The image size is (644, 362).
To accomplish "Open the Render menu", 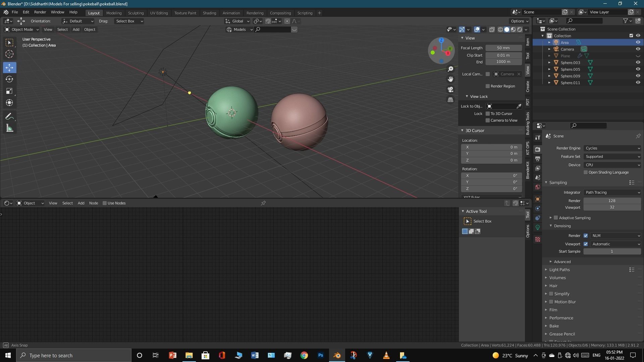I will pyautogui.click(x=40, y=12).
